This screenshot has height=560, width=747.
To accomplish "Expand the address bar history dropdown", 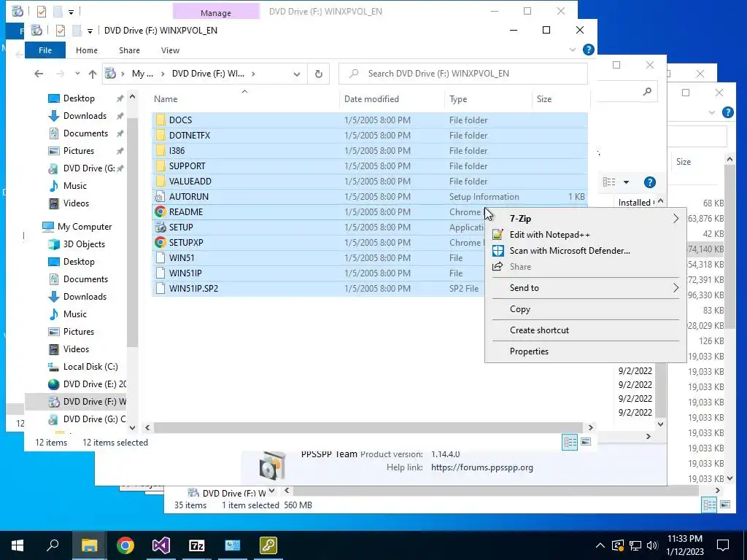I will [x=297, y=74].
